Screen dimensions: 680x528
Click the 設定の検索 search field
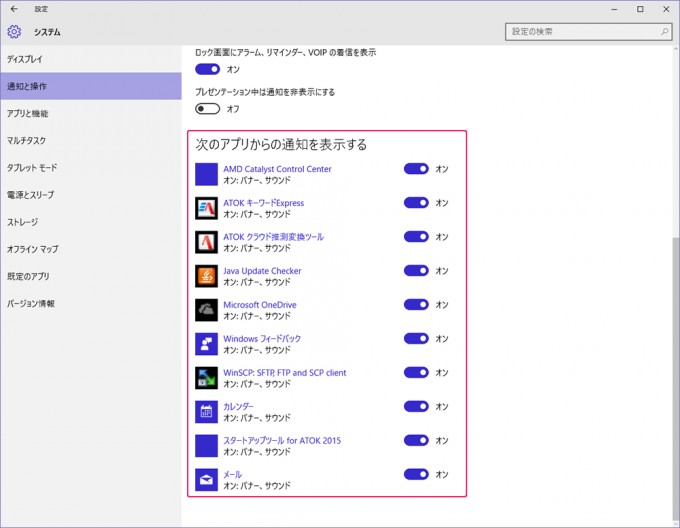point(588,32)
